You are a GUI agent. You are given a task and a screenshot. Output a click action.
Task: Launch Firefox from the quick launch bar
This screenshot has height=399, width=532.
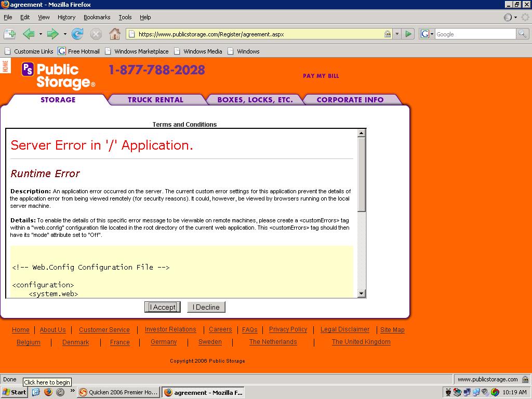pos(48,392)
